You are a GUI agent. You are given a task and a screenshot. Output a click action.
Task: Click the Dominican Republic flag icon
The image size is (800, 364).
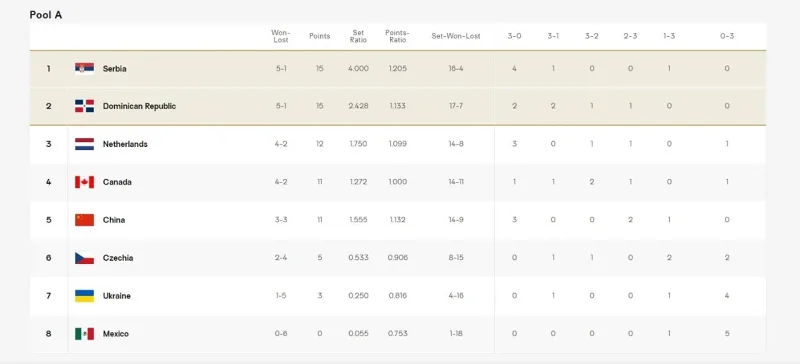[x=84, y=106]
